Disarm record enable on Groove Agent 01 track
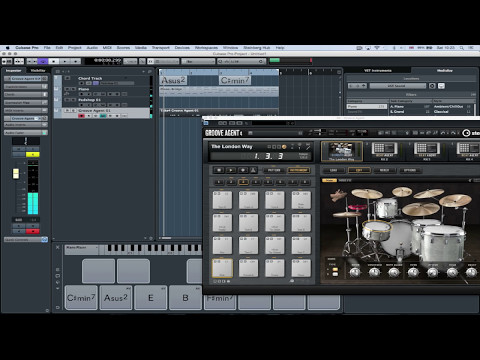The image size is (480, 360). tap(81, 116)
